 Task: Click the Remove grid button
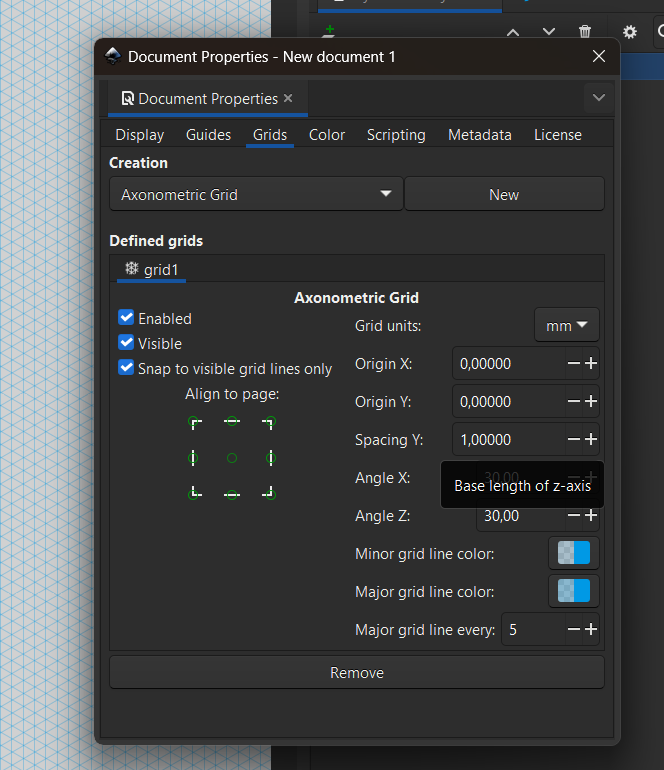click(357, 672)
